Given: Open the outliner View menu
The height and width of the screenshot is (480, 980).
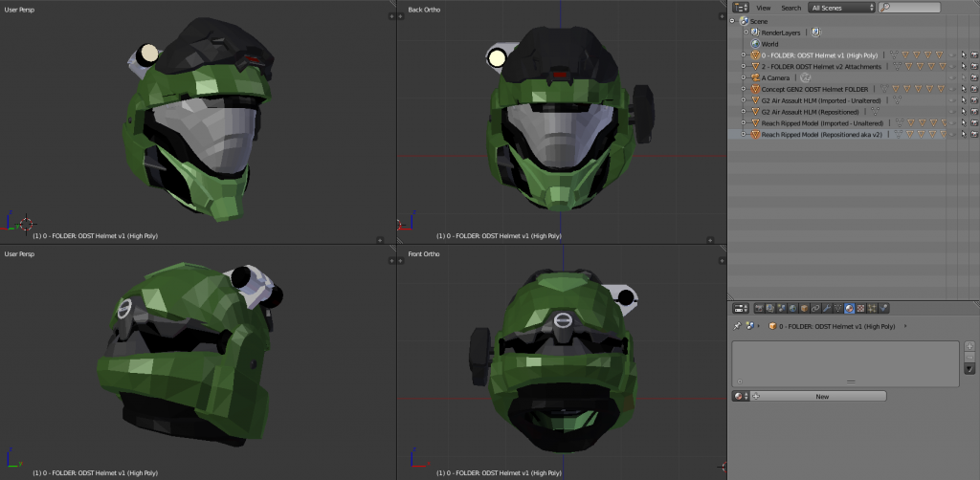Looking at the screenshot, I should coord(763,8).
